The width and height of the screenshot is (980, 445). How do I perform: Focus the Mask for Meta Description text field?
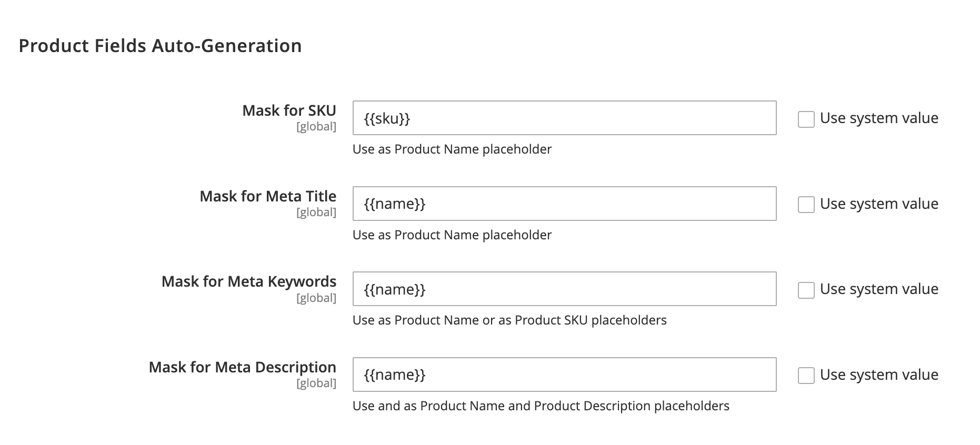click(x=563, y=375)
